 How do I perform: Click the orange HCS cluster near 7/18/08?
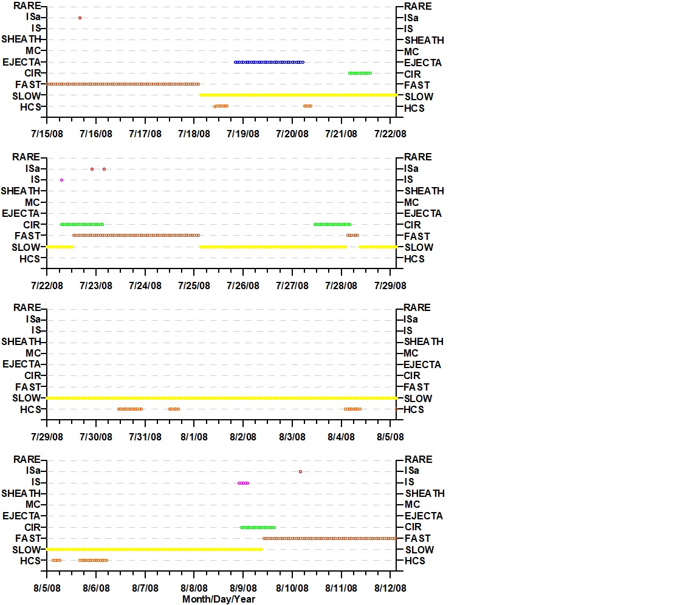coord(221,106)
